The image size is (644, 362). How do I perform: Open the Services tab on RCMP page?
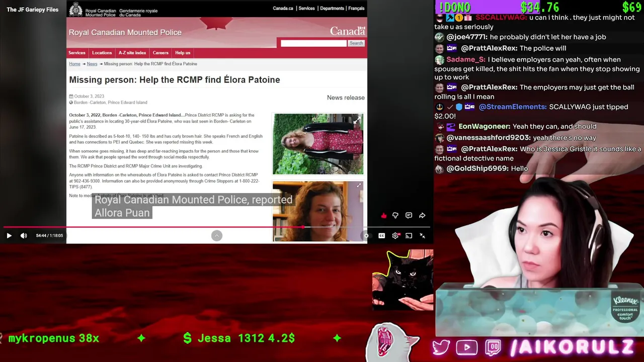tap(77, 53)
